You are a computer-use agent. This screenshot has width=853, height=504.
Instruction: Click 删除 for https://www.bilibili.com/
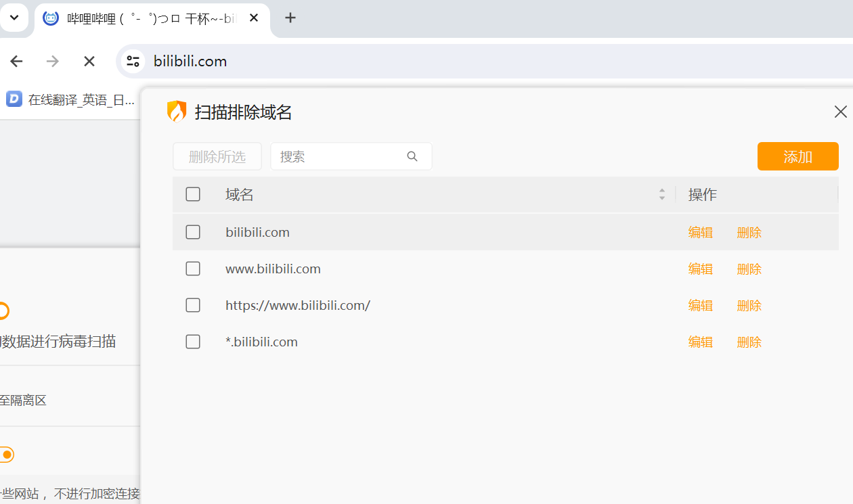(x=749, y=305)
